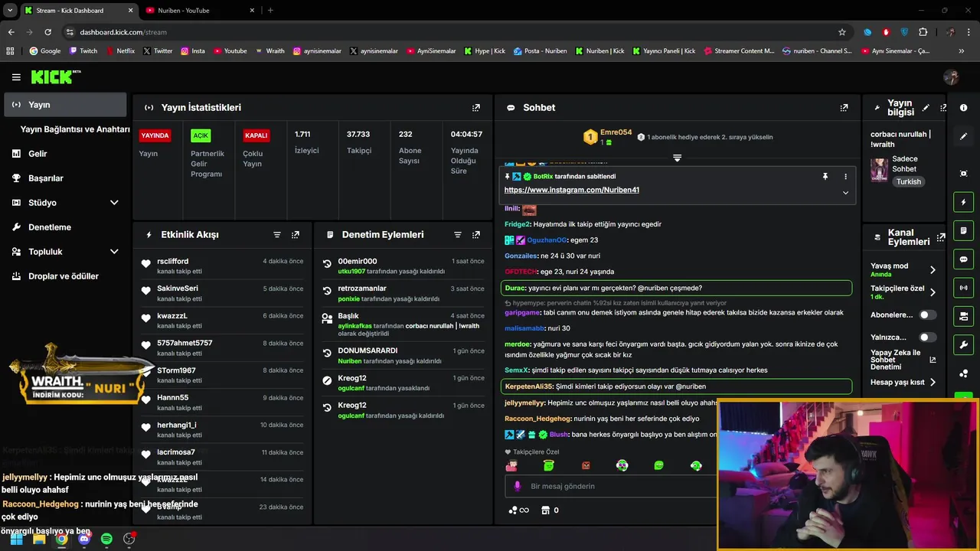This screenshot has width=980, height=551.
Task: Toggle the lightning bolt widget in right toolbar
Action: pyautogui.click(x=963, y=203)
